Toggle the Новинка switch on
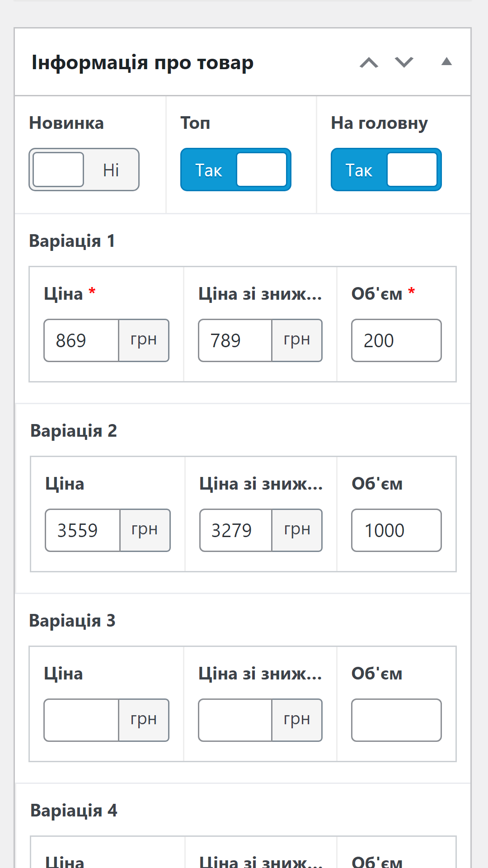This screenshot has width=488, height=868. [84, 170]
